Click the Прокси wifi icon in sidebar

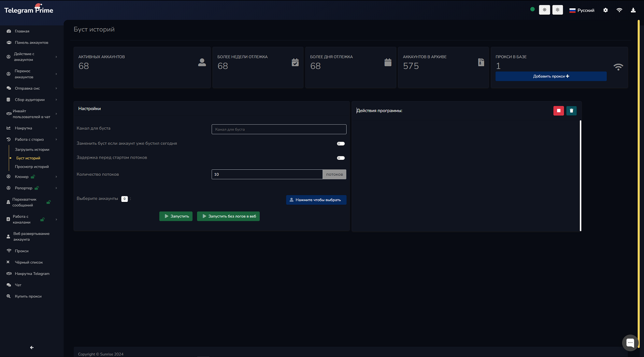pyautogui.click(x=9, y=251)
